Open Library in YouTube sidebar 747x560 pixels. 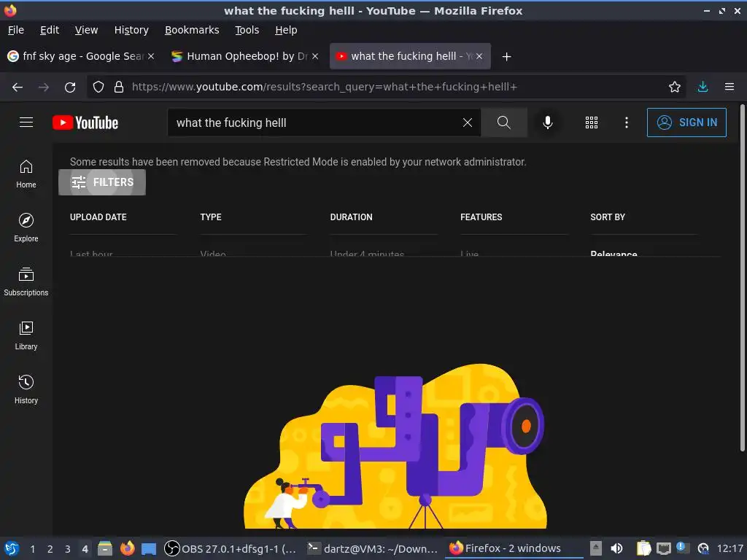point(26,336)
